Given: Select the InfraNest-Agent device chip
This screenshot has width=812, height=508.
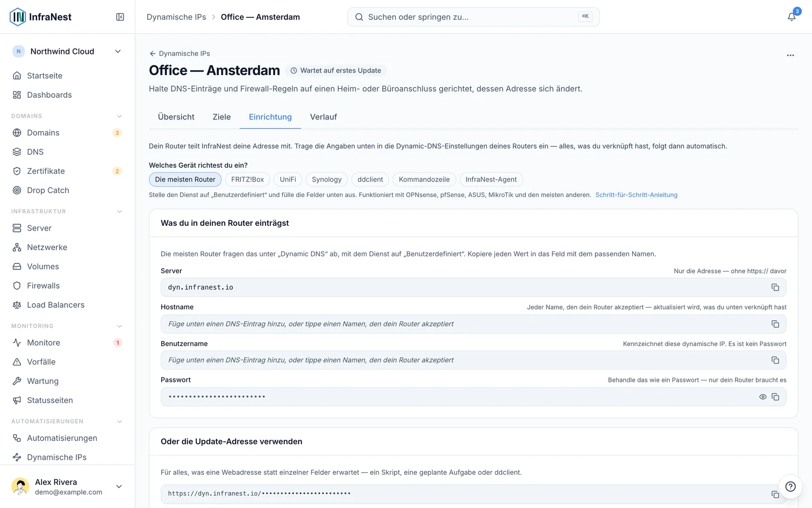Looking at the screenshot, I should (x=491, y=180).
